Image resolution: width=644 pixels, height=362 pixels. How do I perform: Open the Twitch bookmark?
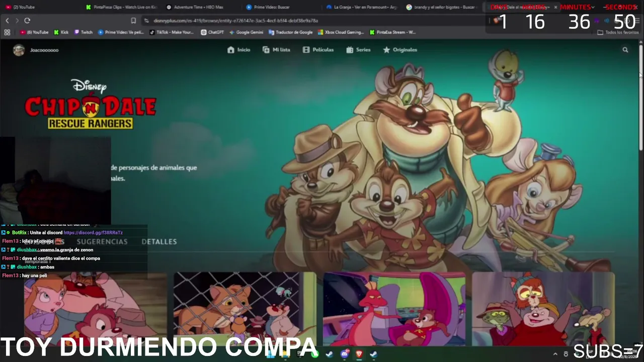pyautogui.click(x=84, y=32)
